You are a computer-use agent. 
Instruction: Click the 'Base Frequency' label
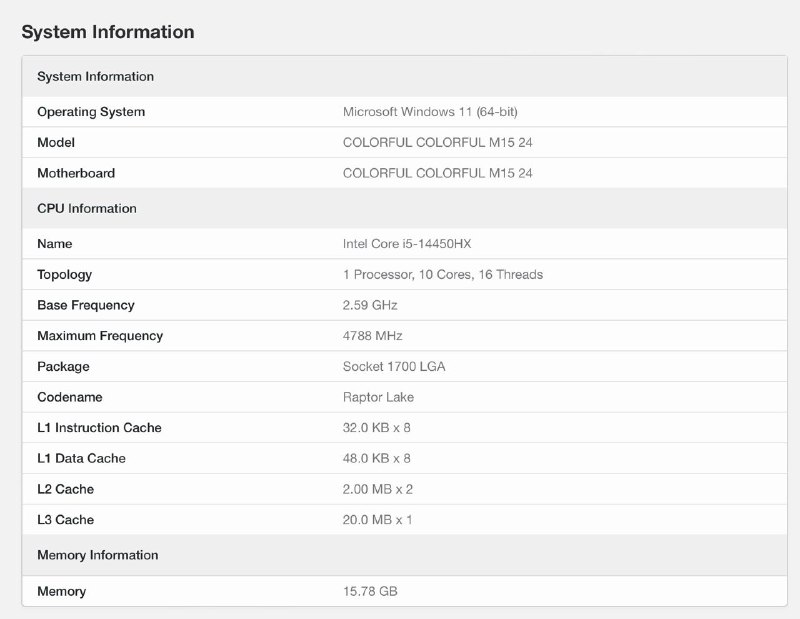pyautogui.click(x=86, y=305)
